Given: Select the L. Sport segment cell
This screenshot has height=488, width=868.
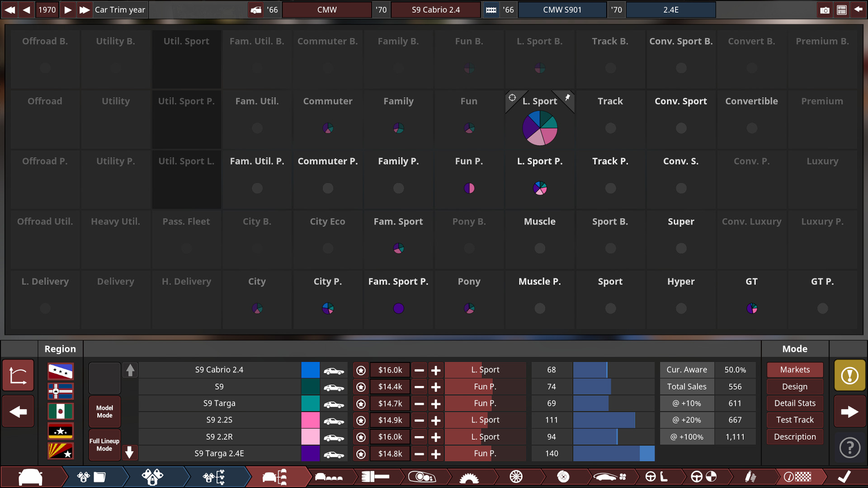Looking at the screenshot, I should (x=539, y=119).
